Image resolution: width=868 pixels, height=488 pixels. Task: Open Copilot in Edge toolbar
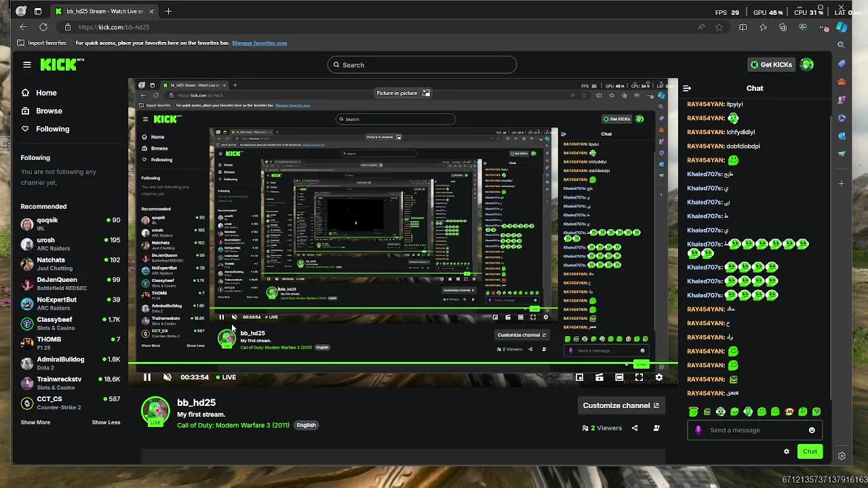coord(842,27)
